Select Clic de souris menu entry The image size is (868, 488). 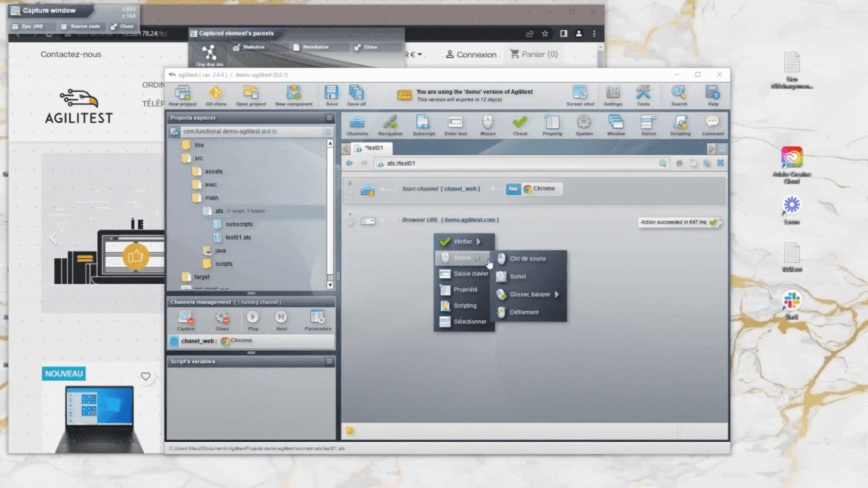(529, 258)
